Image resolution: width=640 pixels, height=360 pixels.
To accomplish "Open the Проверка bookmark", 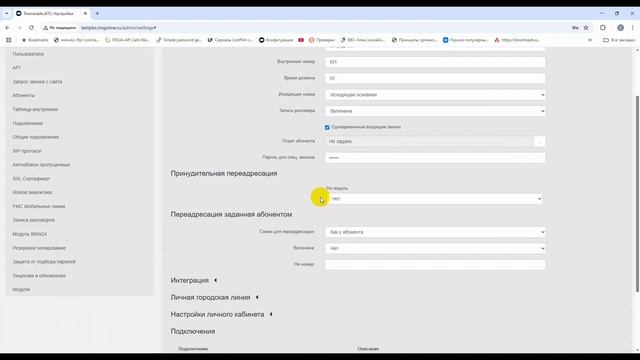I will (322, 40).
